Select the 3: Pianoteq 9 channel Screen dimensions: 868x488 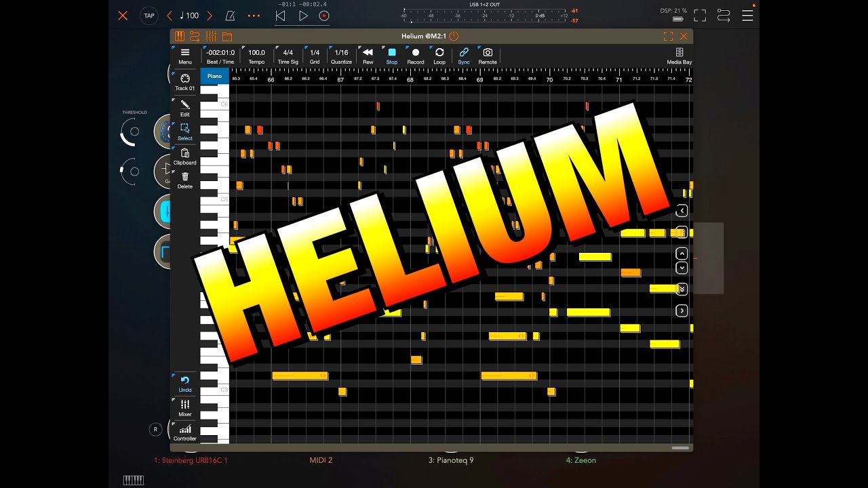(x=451, y=460)
